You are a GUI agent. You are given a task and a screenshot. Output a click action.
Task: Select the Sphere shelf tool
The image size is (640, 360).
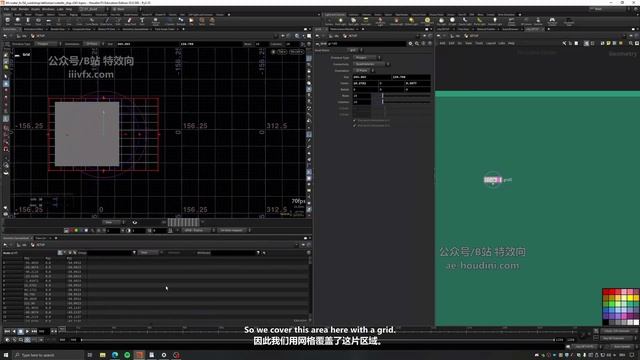[x=18, y=21]
